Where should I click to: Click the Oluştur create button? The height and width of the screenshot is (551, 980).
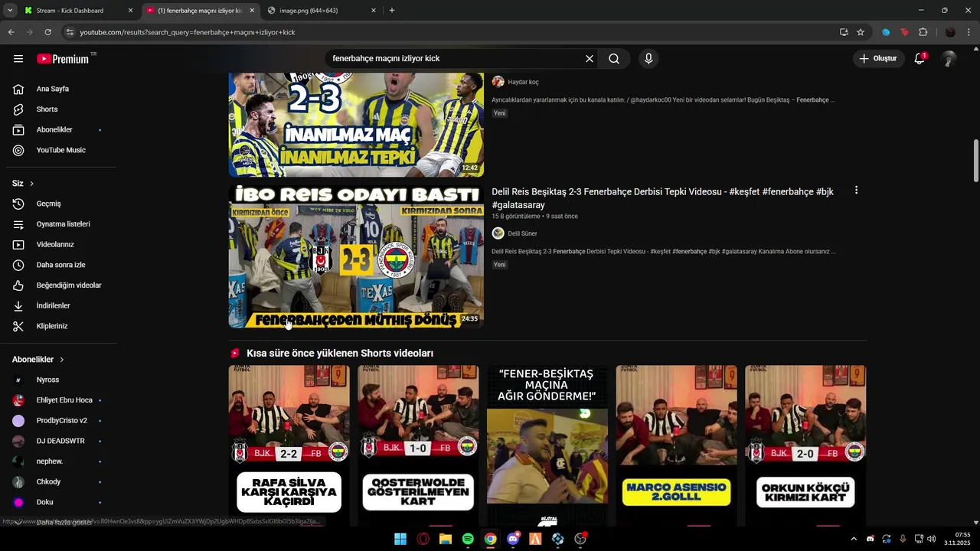877,59
